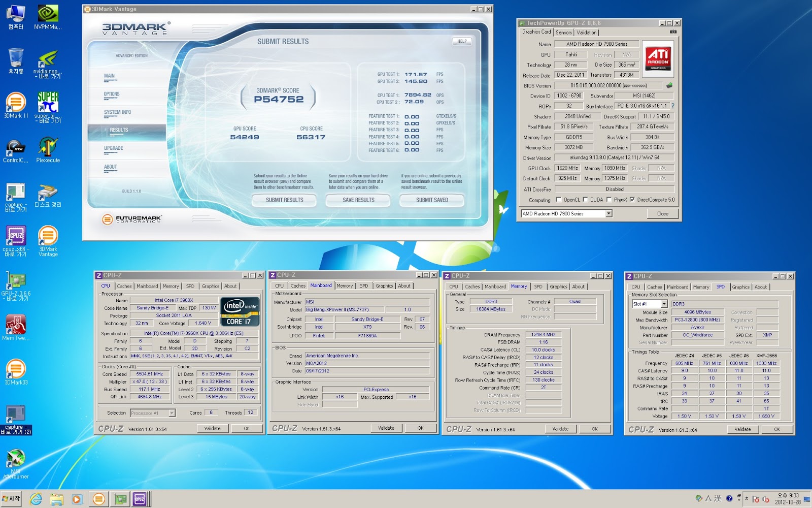Select the Computer (컴퓨터) desktop icon
This screenshot has height=508, width=812.
click(16, 17)
